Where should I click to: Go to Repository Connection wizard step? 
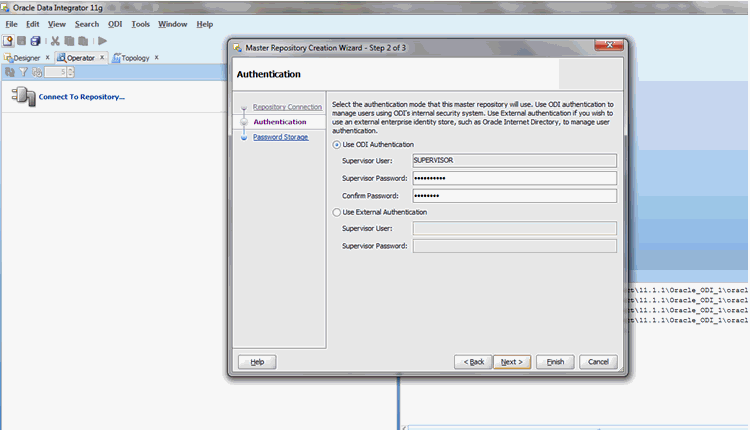click(x=287, y=107)
